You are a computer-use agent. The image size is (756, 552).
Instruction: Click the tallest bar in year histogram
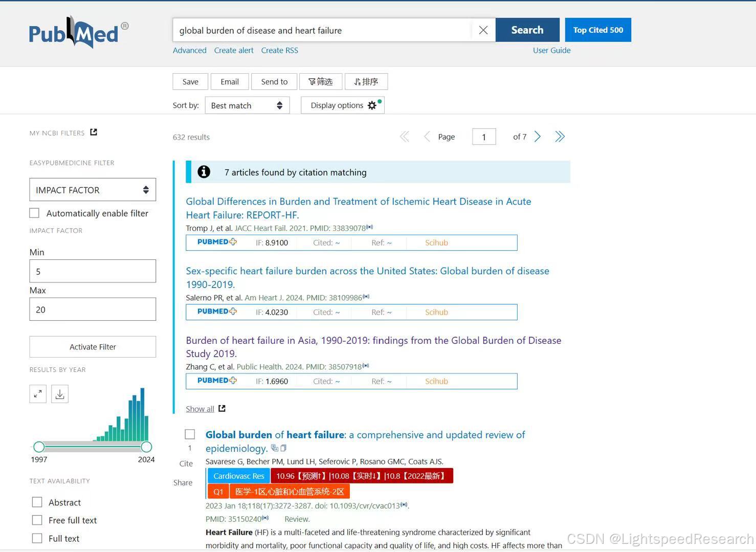pos(142,414)
